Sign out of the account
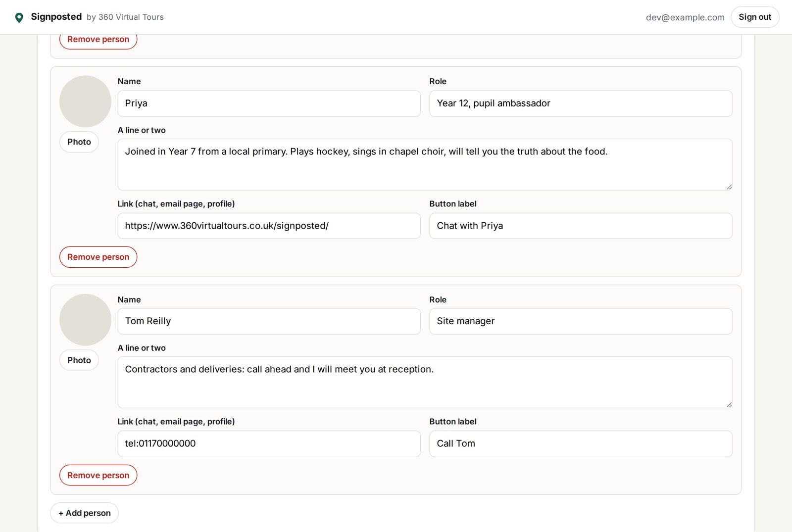This screenshot has width=792, height=532. pyautogui.click(x=755, y=17)
